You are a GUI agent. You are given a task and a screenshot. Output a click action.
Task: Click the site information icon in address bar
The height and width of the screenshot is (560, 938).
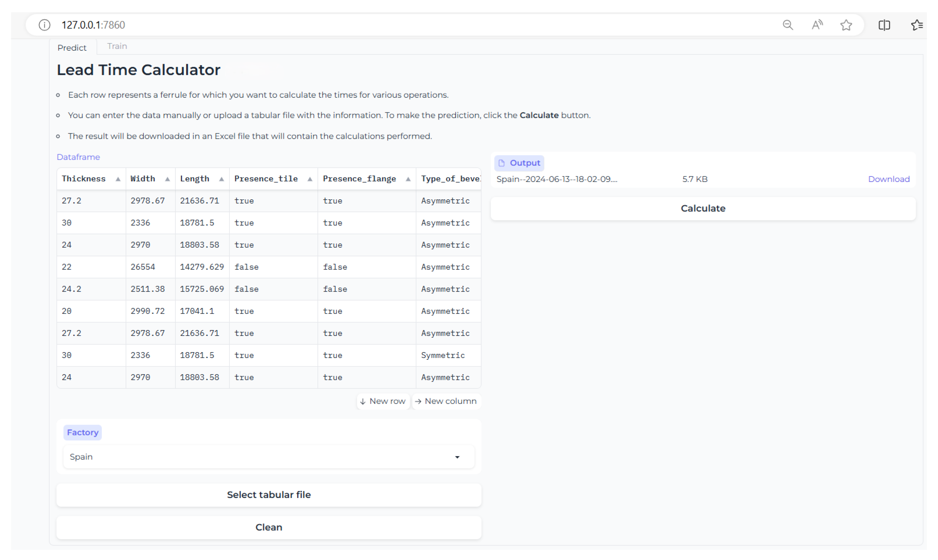[44, 25]
